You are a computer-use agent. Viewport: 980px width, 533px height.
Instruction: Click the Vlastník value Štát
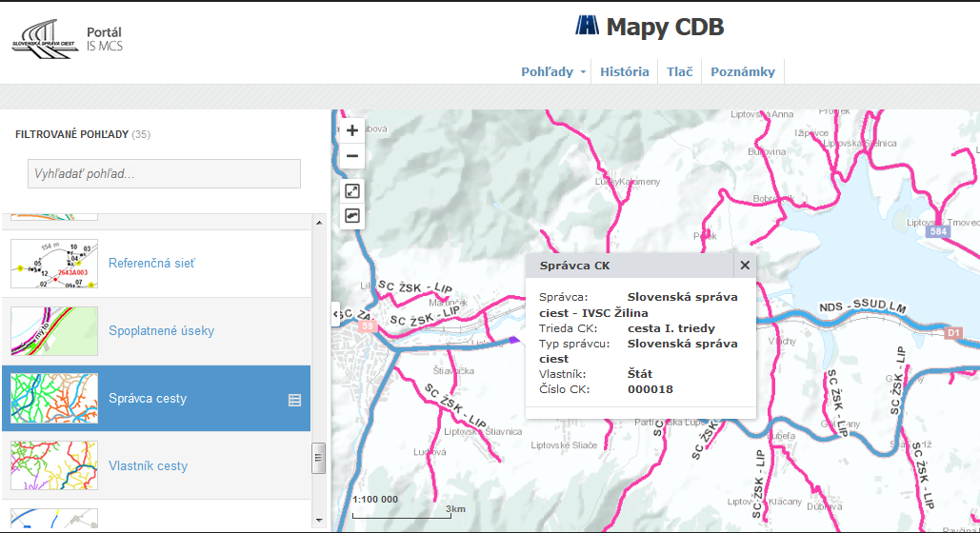639,374
